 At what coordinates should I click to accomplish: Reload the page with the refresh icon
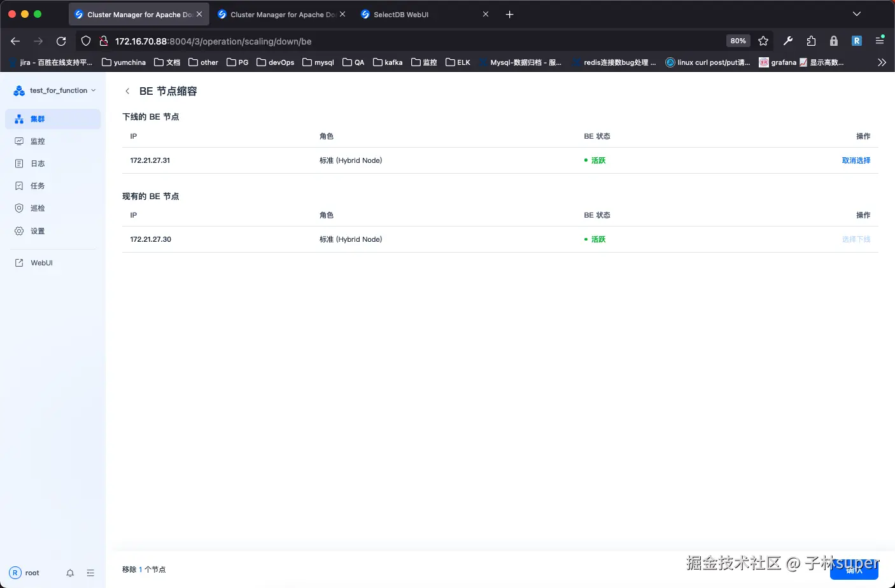[61, 41]
